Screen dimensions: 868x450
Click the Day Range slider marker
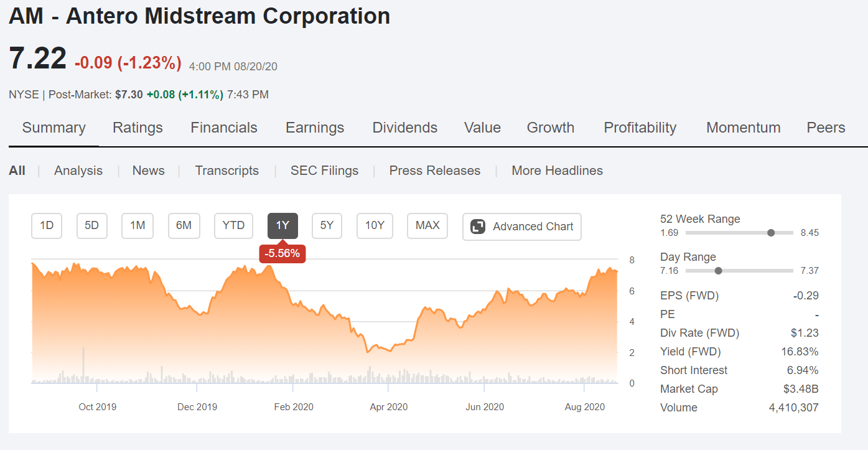(x=719, y=271)
